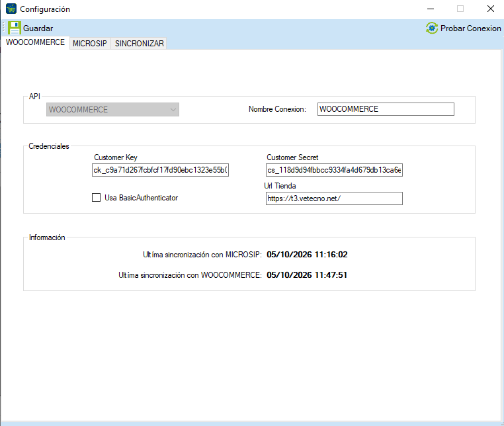This screenshot has width=504, height=426.
Task: Open the SINCRONIZAR tab
Action: tap(139, 44)
